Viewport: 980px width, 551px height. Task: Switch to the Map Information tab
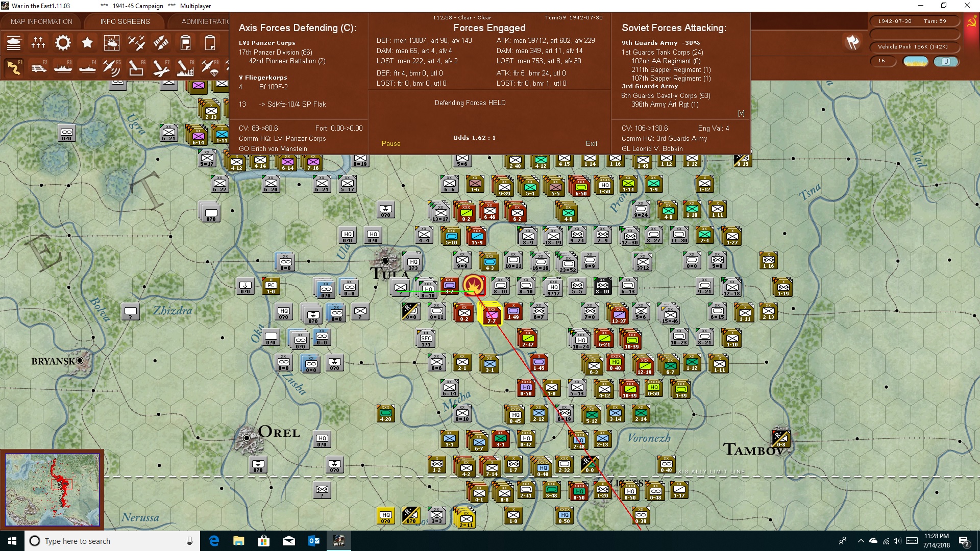[x=41, y=21]
